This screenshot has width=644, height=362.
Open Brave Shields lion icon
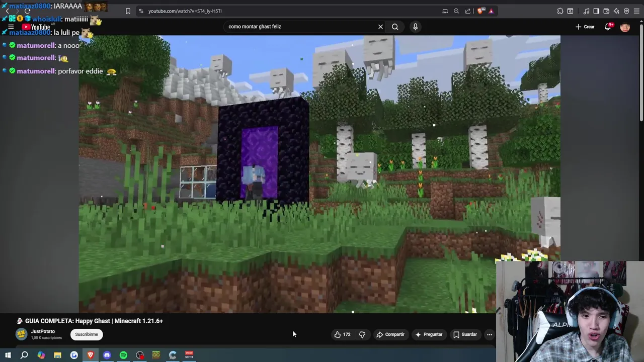[481, 11]
